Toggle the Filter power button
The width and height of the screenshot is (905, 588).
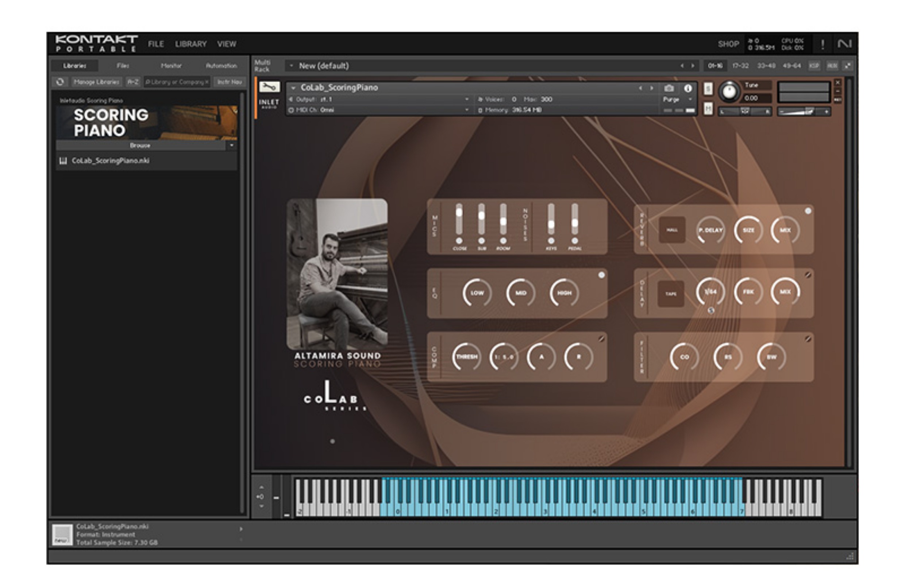click(x=808, y=339)
